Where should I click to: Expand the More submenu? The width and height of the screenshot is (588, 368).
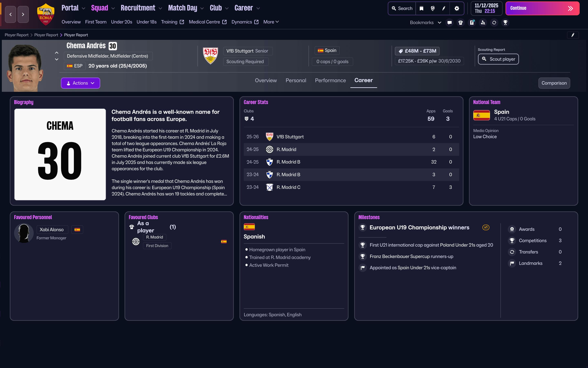[271, 22]
